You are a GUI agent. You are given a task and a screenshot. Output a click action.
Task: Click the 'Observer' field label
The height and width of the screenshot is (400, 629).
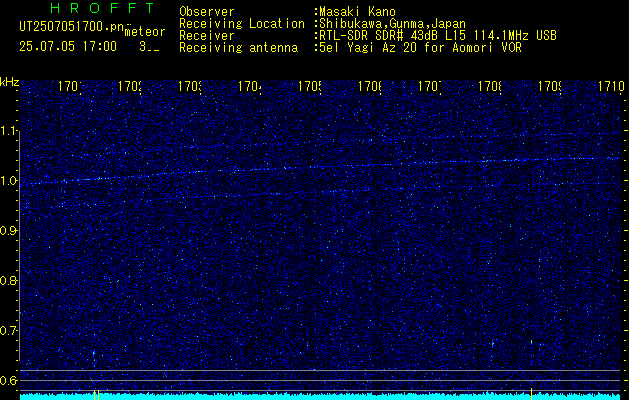(207, 12)
